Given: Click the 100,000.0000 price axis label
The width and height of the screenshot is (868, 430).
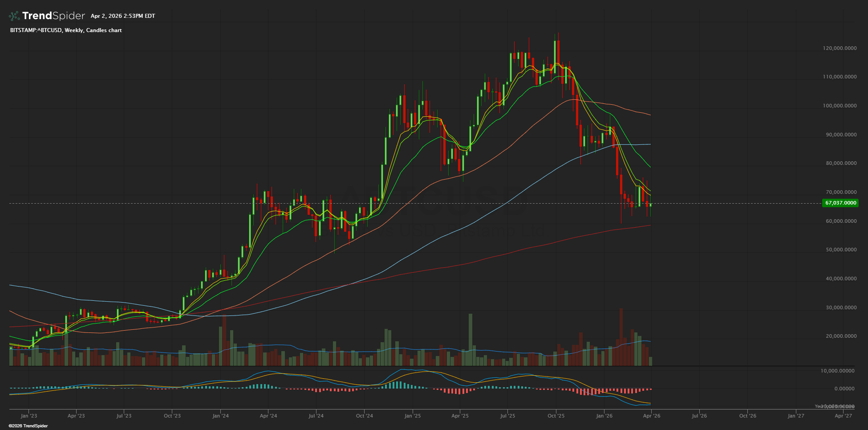Looking at the screenshot, I should click(x=840, y=106).
